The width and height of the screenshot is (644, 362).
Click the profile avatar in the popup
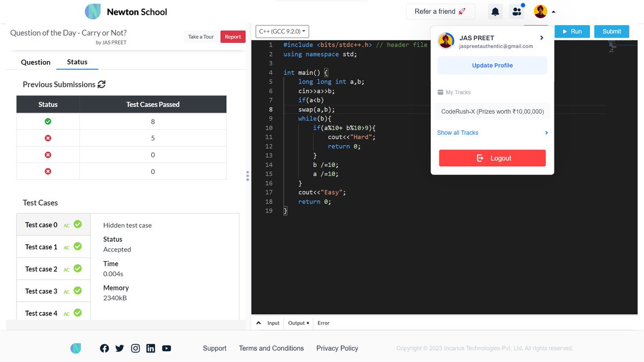click(445, 41)
